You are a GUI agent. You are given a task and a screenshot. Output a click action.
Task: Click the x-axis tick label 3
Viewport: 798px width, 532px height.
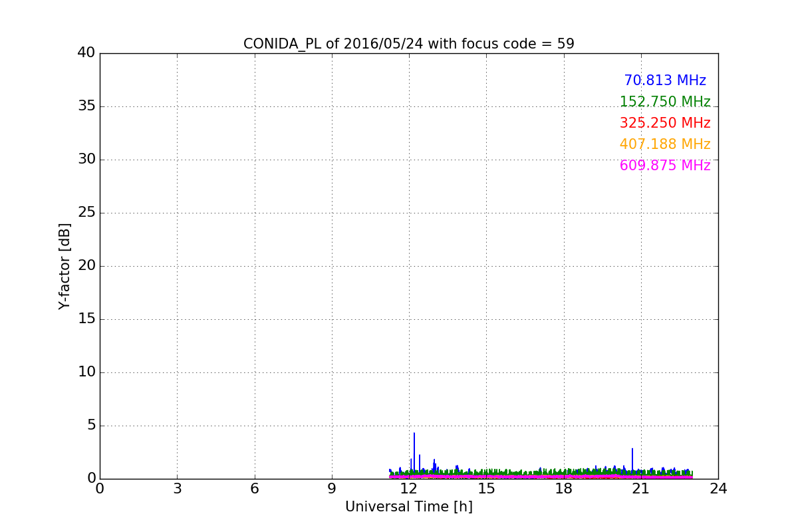[177, 489]
